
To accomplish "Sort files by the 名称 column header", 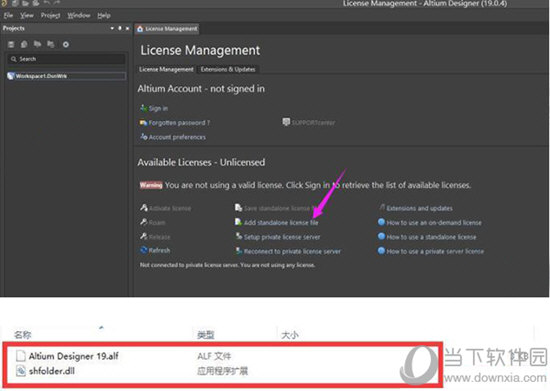I will (x=22, y=335).
